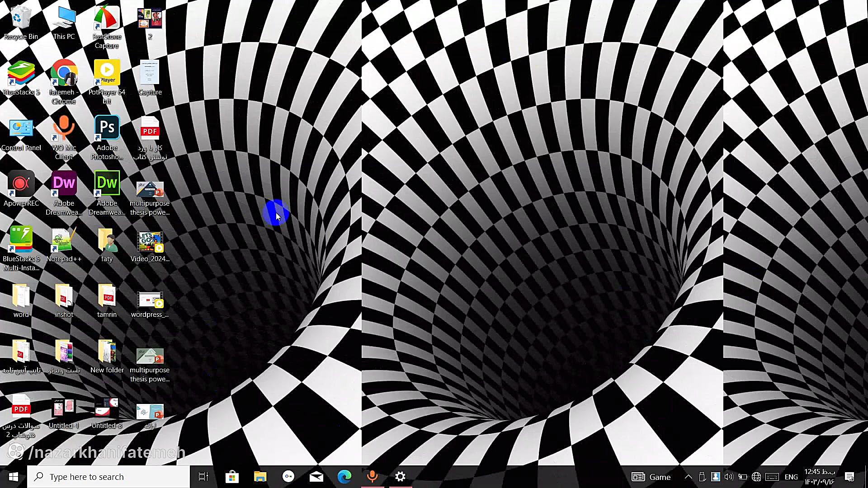The width and height of the screenshot is (868, 488).
Task: Select the تست ویدئو folder
Action: point(64,356)
